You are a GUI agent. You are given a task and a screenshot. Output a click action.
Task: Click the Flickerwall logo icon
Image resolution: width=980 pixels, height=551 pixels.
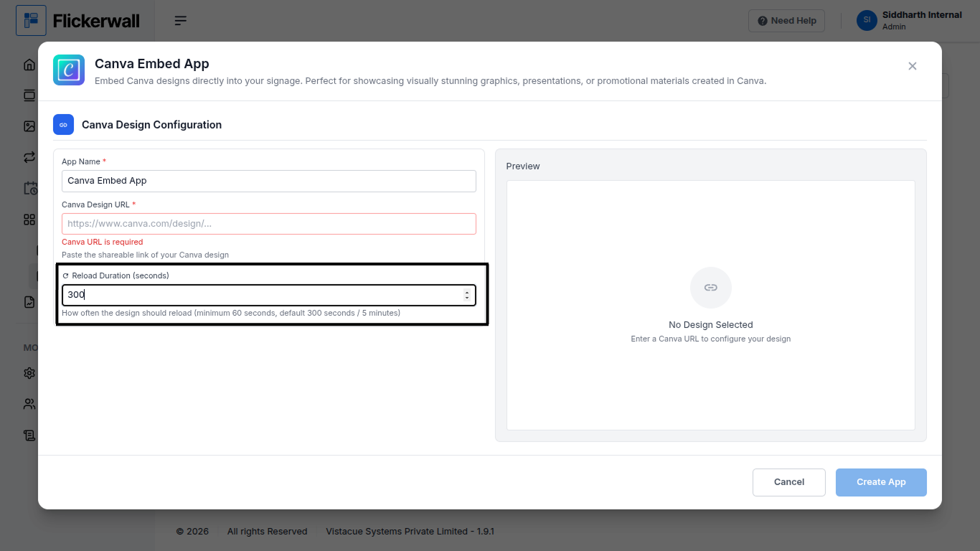coord(31,21)
